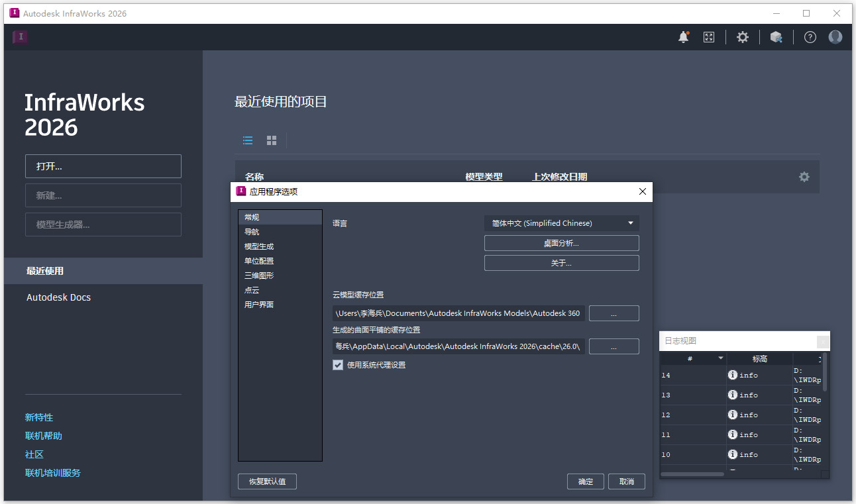Click the shared model cube icon
The image size is (856, 504).
[776, 37]
